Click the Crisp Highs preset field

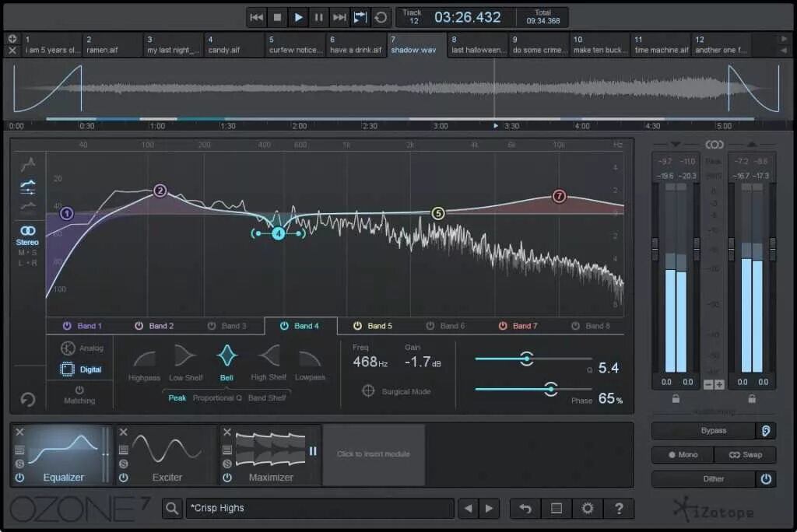tap(320, 508)
